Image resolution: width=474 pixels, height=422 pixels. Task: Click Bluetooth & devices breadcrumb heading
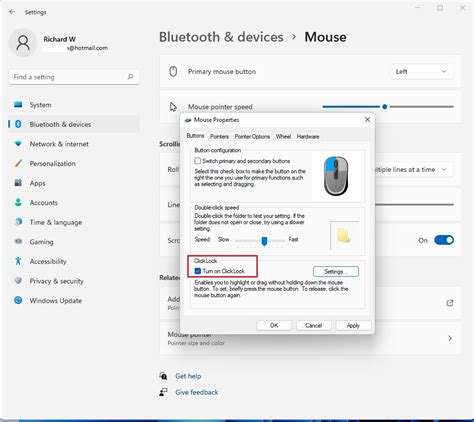point(221,37)
